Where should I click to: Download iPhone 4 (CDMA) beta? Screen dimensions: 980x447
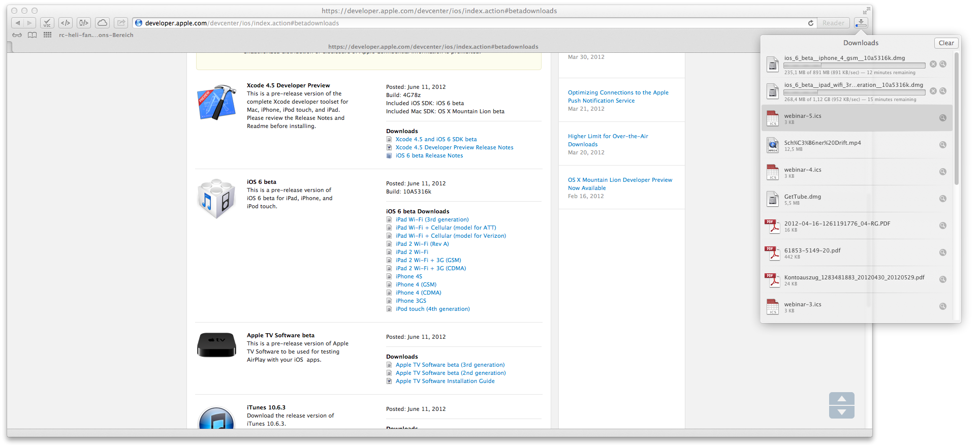click(x=418, y=293)
